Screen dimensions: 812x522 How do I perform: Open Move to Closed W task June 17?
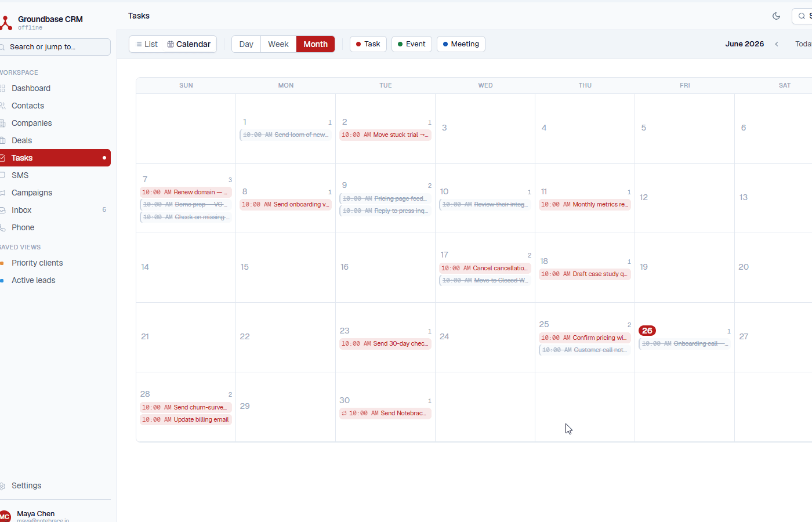485,280
